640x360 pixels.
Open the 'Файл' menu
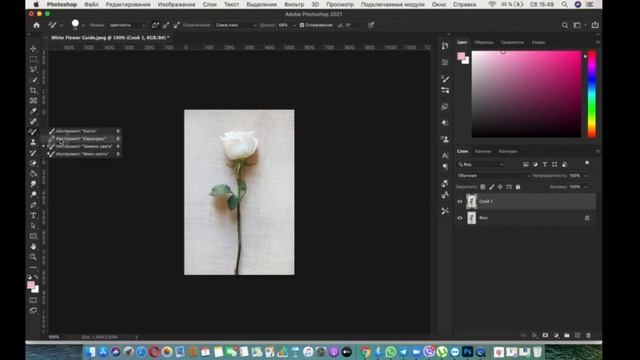tap(91, 4)
